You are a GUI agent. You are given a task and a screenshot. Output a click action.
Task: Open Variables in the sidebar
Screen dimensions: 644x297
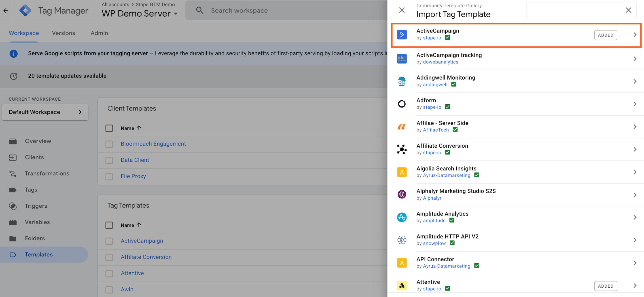point(37,222)
